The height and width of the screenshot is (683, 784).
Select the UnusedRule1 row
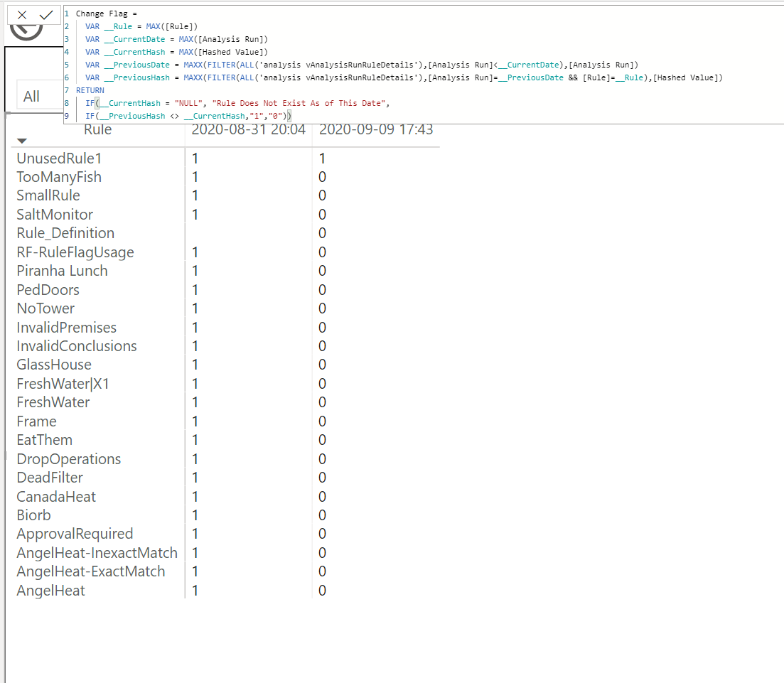coord(225,158)
